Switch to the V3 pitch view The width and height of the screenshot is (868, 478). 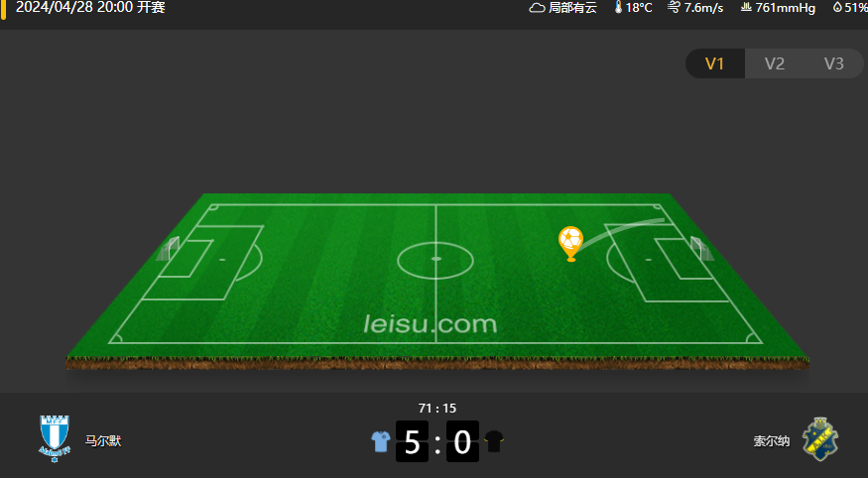[833, 63]
